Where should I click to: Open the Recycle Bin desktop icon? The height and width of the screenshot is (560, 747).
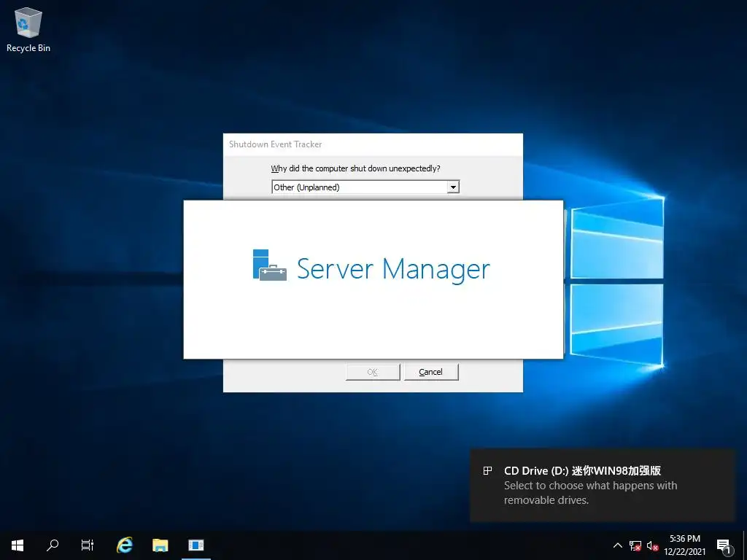click(x=28, y=29)
